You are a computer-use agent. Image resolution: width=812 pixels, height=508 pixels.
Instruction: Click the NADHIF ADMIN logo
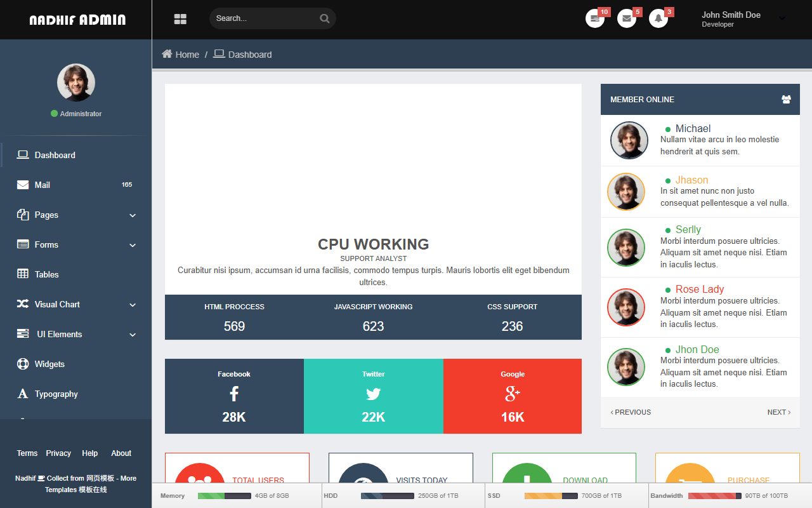(77, 20)
